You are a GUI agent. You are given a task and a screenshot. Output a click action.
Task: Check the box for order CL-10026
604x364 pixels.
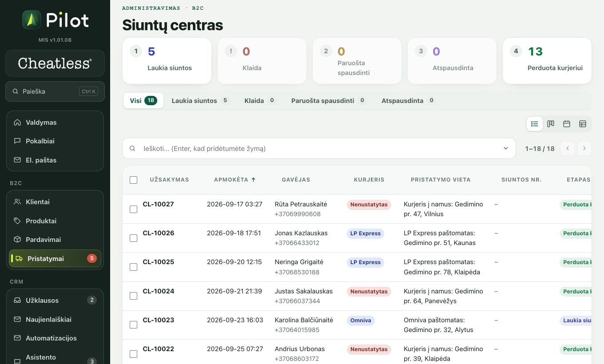tap(133, 238)
